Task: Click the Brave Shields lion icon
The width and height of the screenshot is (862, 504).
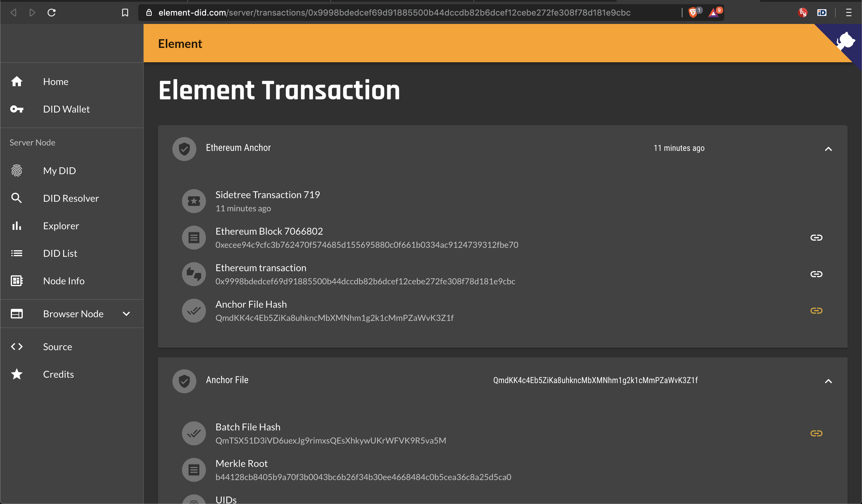Action: pyautogui.click(x=693, y=13)
